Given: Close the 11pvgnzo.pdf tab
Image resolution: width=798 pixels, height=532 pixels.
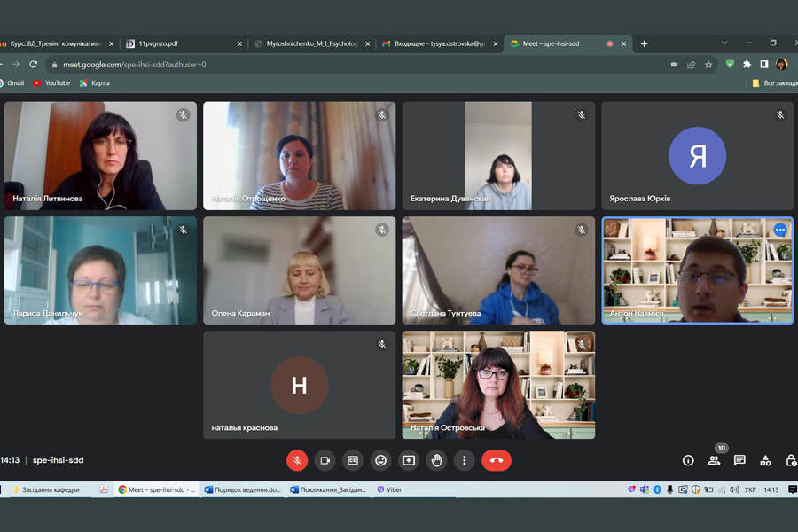Looking at the screenshot, I should tap(239, 43).
